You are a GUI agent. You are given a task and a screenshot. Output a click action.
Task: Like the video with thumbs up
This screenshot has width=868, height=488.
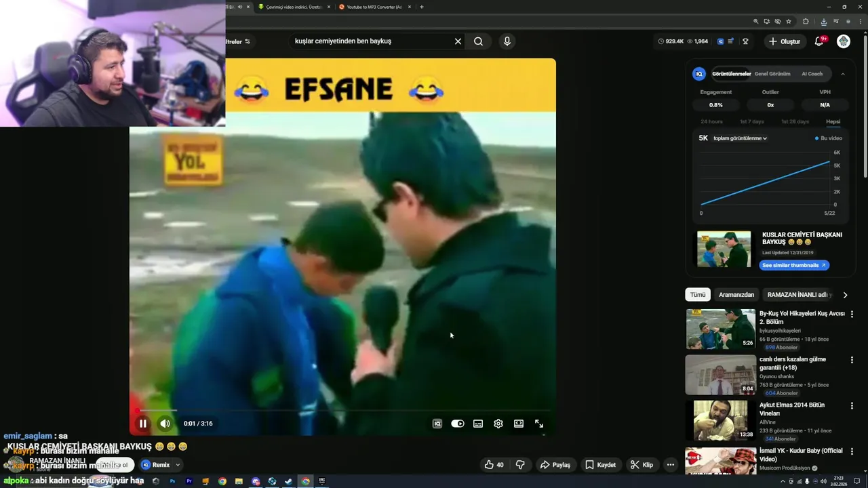tap(494, 465)
